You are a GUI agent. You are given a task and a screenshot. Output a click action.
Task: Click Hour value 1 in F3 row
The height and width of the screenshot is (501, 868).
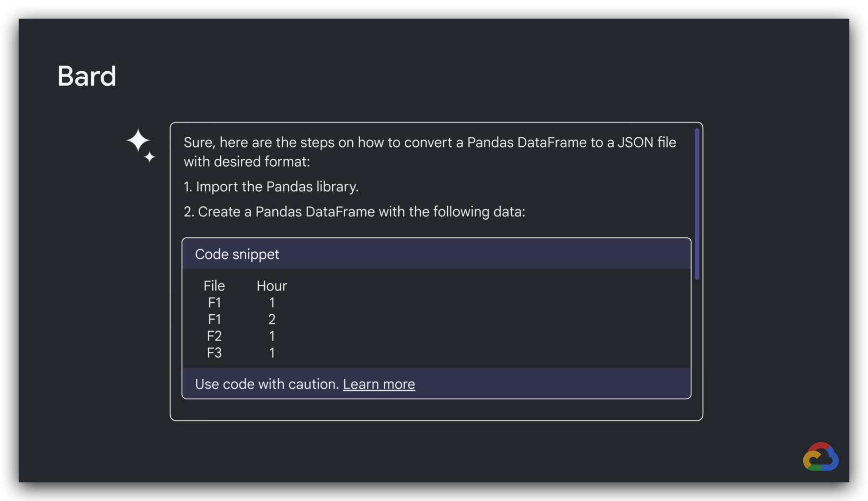tap(272, 353)
